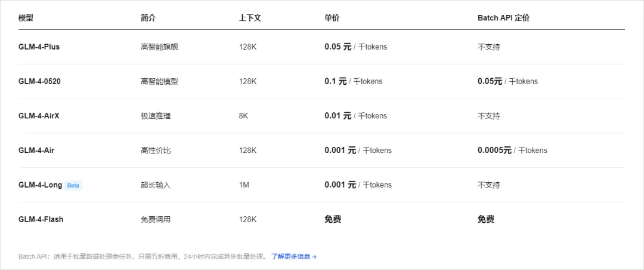Click the GLM-4-Air model name
644x270 pixels.
pyautogui.click(x=35, y=151)
